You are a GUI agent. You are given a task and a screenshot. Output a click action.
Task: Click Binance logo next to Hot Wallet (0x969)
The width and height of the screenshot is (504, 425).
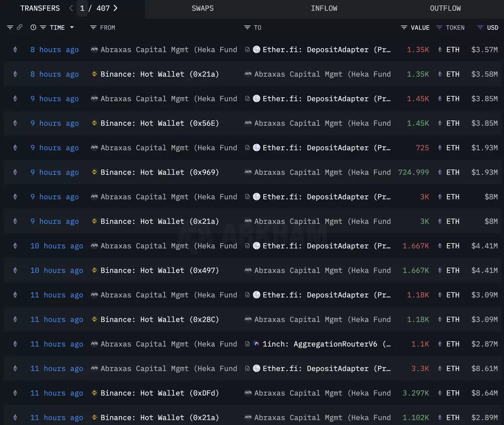click(x=94, y=172)
